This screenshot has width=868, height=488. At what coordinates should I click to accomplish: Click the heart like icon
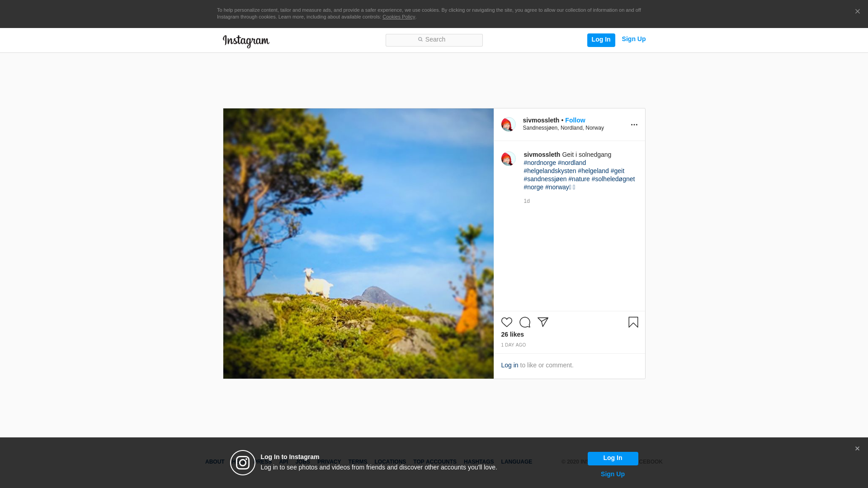506,322
